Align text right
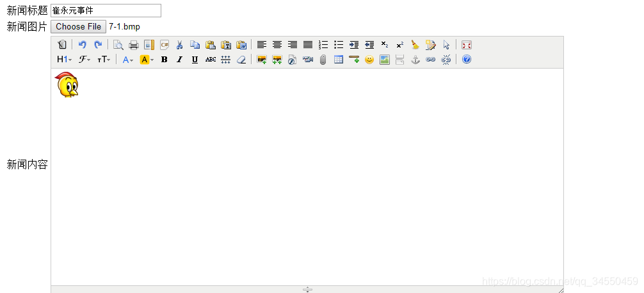The height and width of the screenshot is (293, 644). [x=293, y=45]
